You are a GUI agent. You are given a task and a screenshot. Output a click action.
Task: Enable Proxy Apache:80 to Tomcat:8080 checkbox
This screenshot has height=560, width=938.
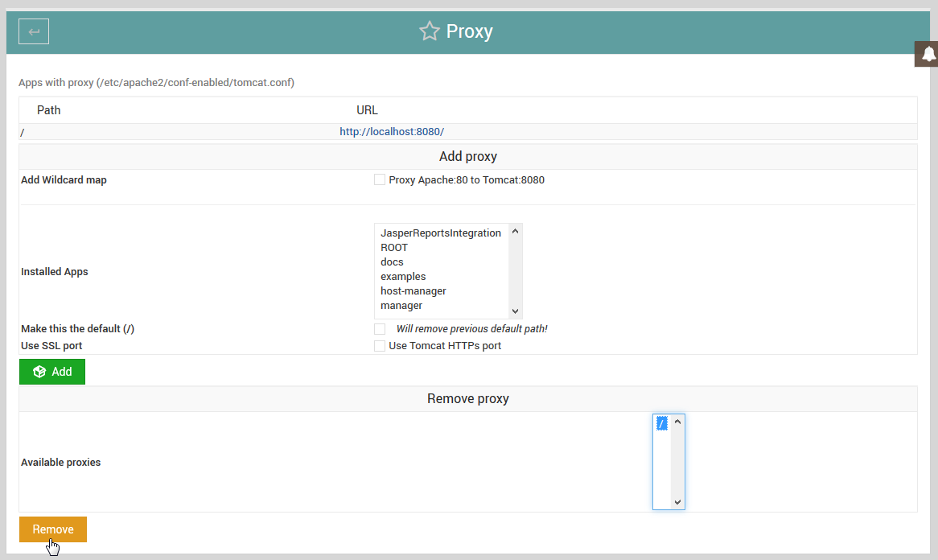coord(379,179)
